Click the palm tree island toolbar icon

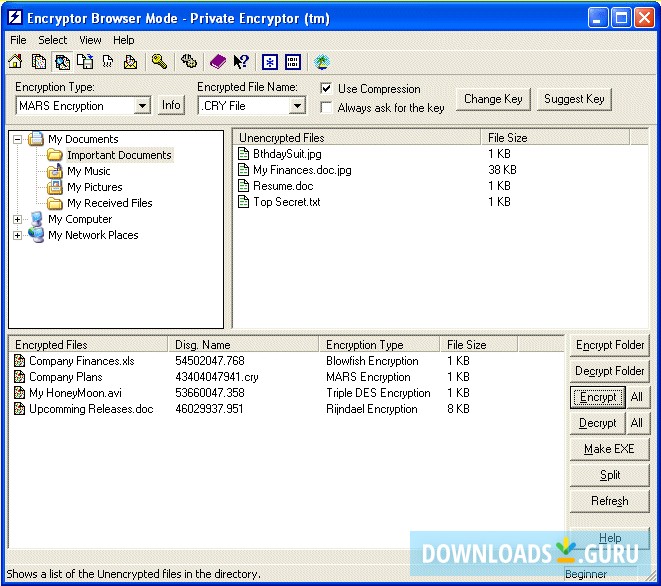tap(322, 62)
